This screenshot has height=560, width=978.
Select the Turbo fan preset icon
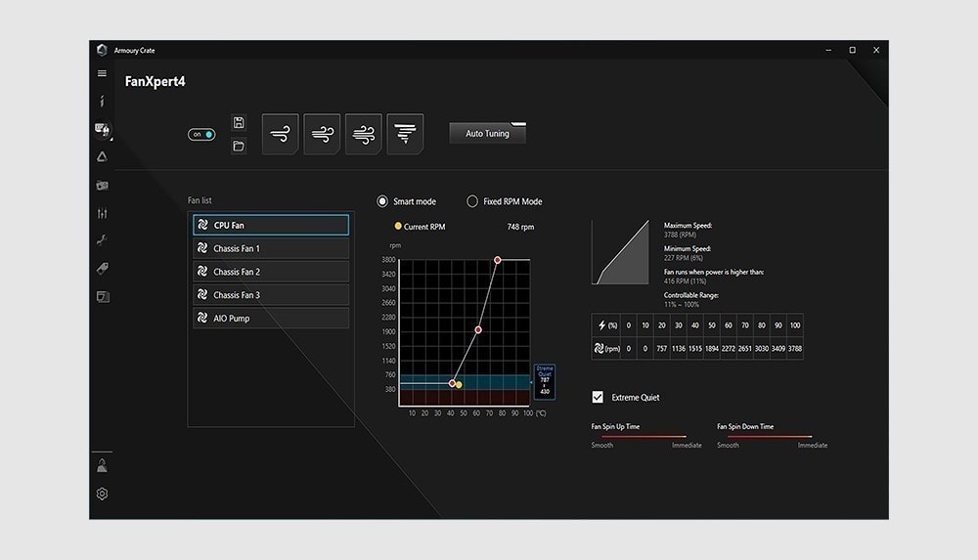point(364,134)
